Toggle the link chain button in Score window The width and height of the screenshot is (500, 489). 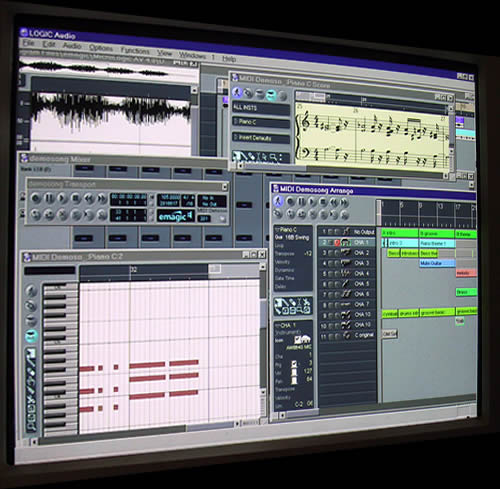point(248,93)
